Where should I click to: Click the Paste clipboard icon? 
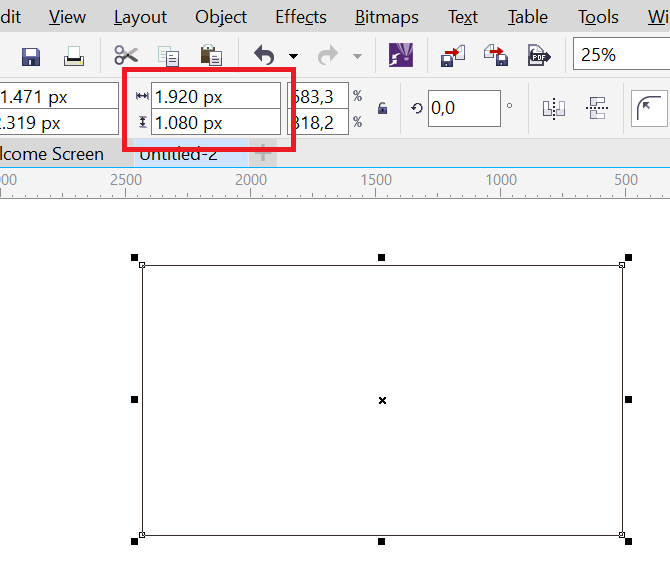[x=211, y=56]
